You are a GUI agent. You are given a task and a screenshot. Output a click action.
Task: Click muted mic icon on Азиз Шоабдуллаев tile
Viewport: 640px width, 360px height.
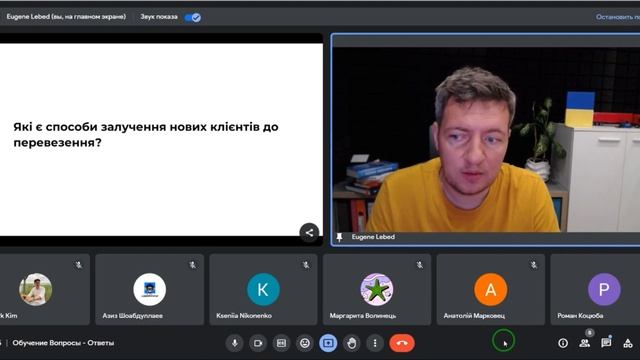[192, 265]
